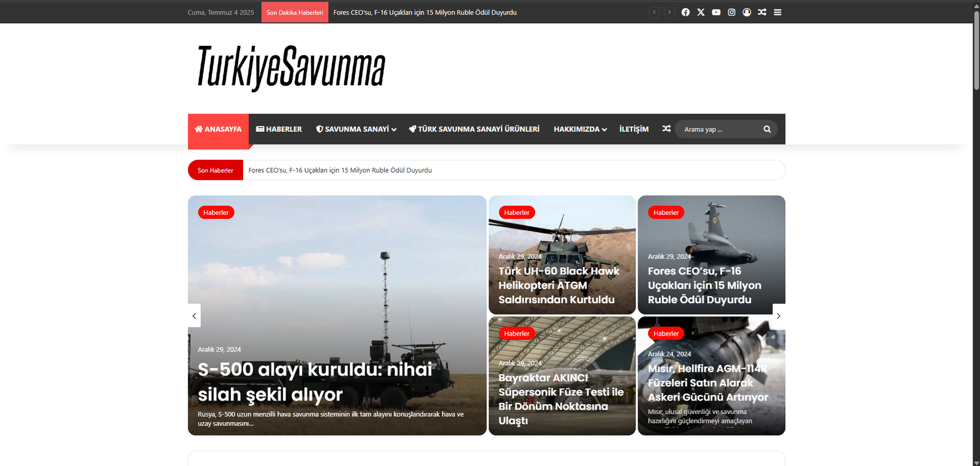Click the S-500 article summary text
The height and width of the screenshot is (466, 980).
point(331,419)
